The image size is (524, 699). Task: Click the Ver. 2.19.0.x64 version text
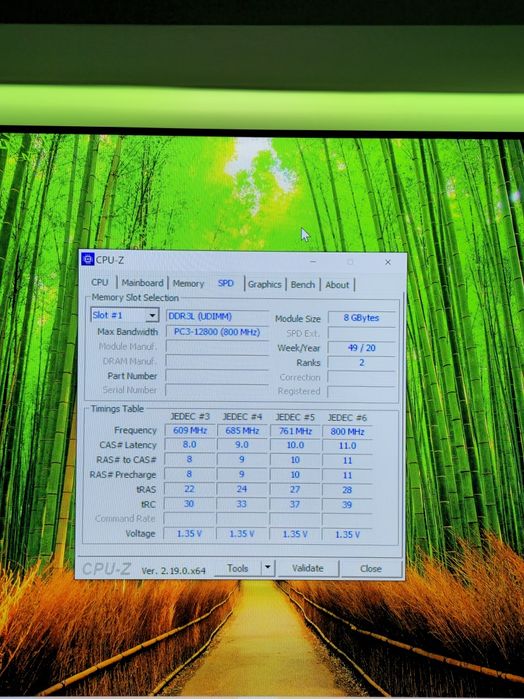point(173,571)
